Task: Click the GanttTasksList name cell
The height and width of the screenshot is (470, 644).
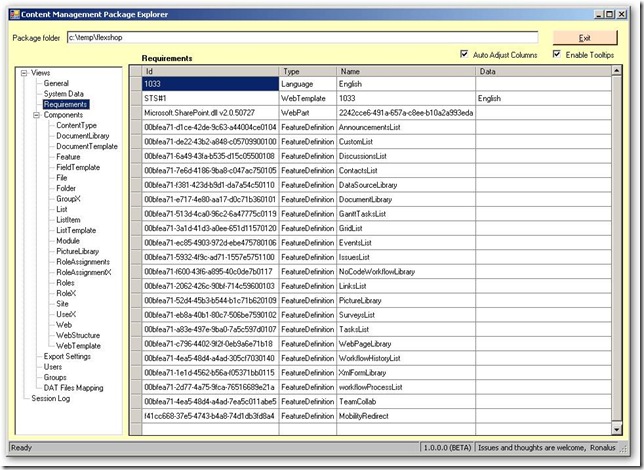Action: 406,214
